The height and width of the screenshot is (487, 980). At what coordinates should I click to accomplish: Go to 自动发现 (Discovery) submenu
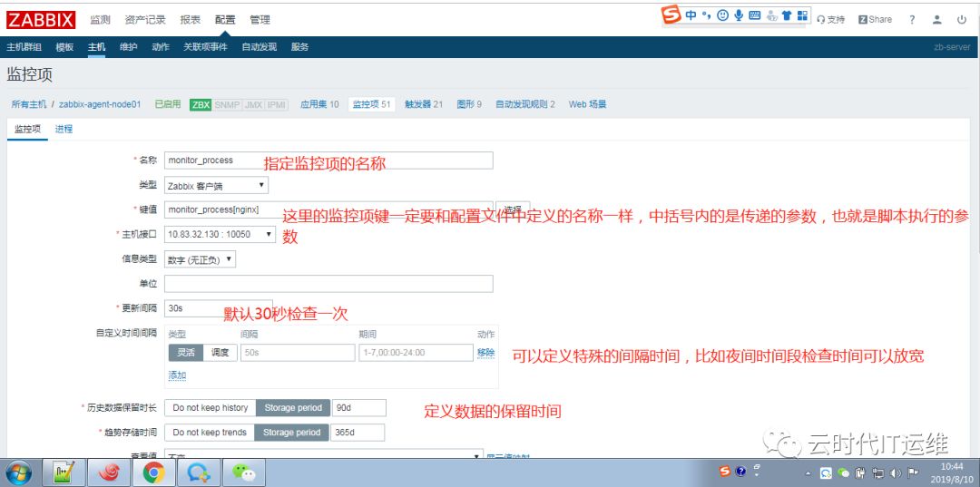260,47
